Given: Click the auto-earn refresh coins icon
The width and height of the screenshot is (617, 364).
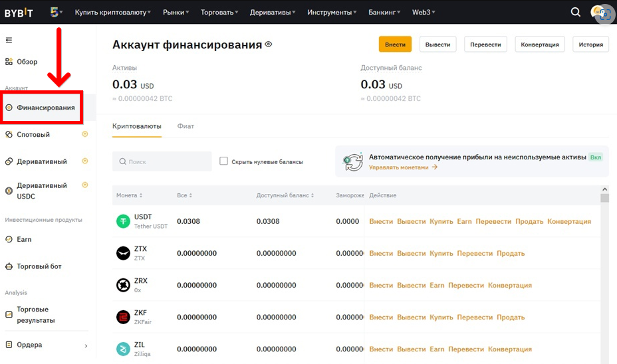Looking at the screenshot, I should tap(352, 162).
